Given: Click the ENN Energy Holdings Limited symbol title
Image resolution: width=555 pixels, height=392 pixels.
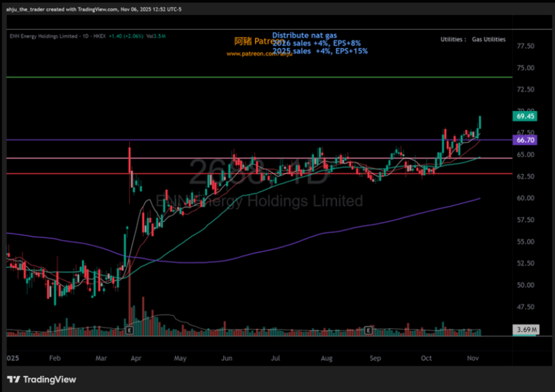Looking at the screenshot, I should 43,36.
